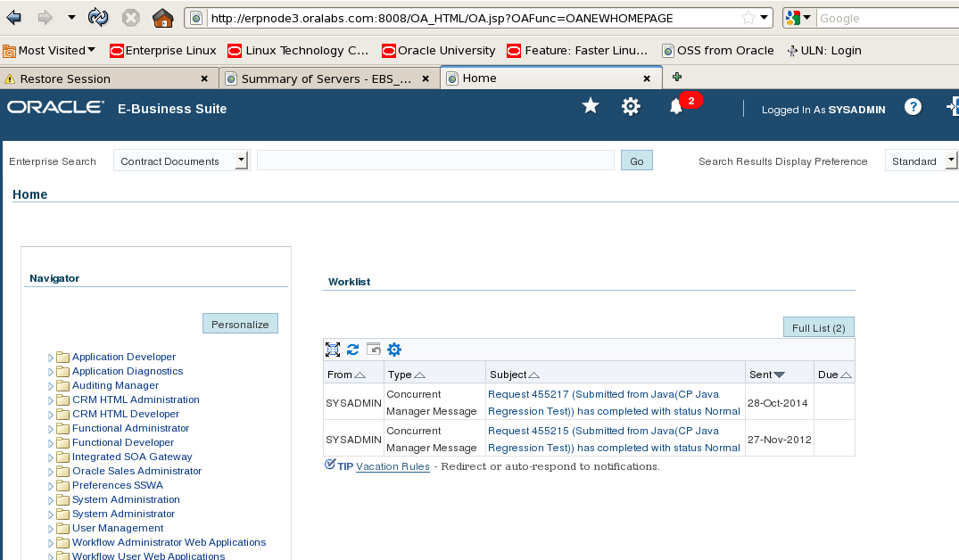
Task: Click the logout icon at top right
Action: coord(953,106)
